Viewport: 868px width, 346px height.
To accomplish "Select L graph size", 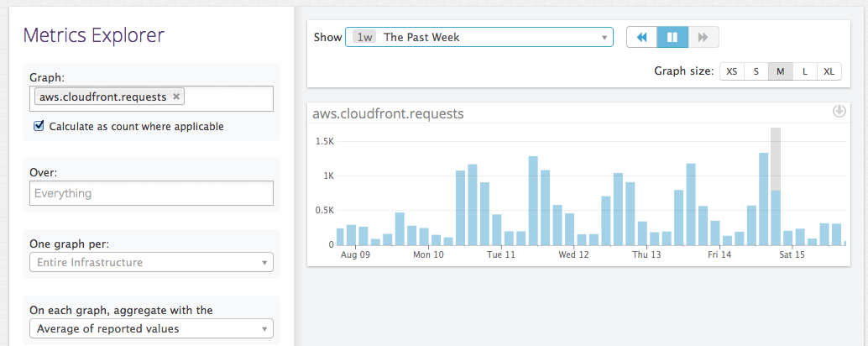I will [x=805, y=71].
